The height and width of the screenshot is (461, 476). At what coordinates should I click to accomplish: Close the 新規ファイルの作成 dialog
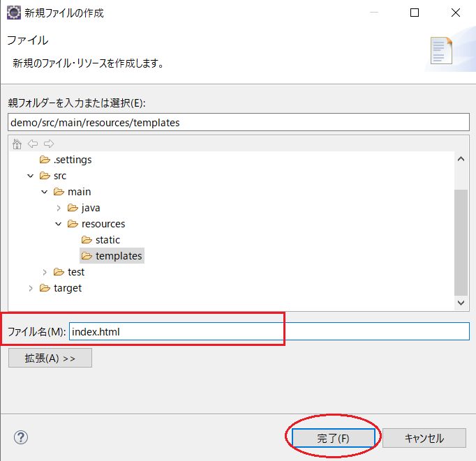(455, 13)
